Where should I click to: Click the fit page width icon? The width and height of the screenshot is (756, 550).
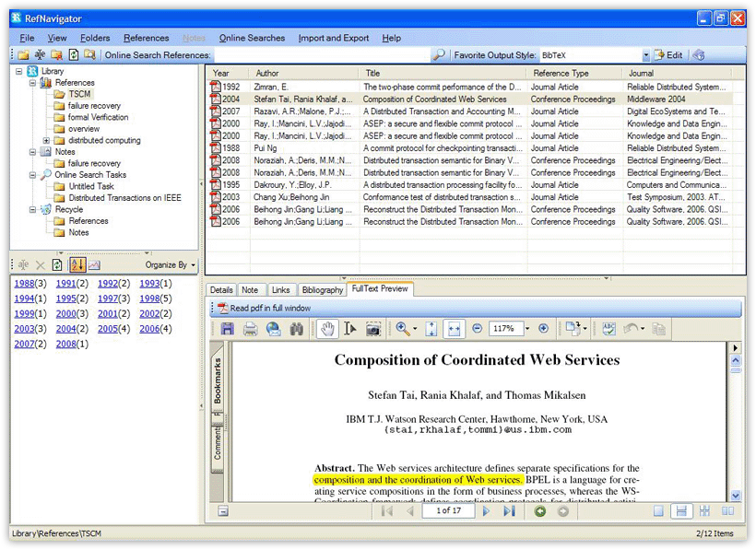pos(455,329)
